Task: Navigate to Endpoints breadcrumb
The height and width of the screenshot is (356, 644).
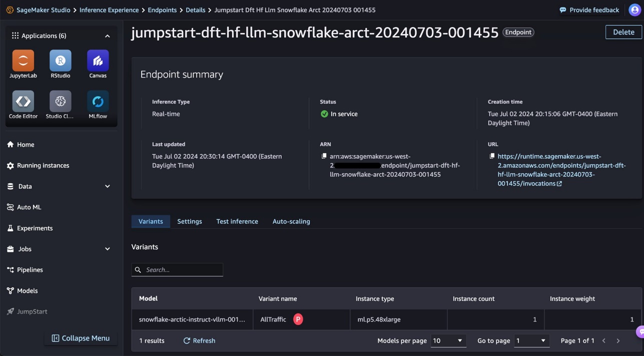Action: [162, 10]
